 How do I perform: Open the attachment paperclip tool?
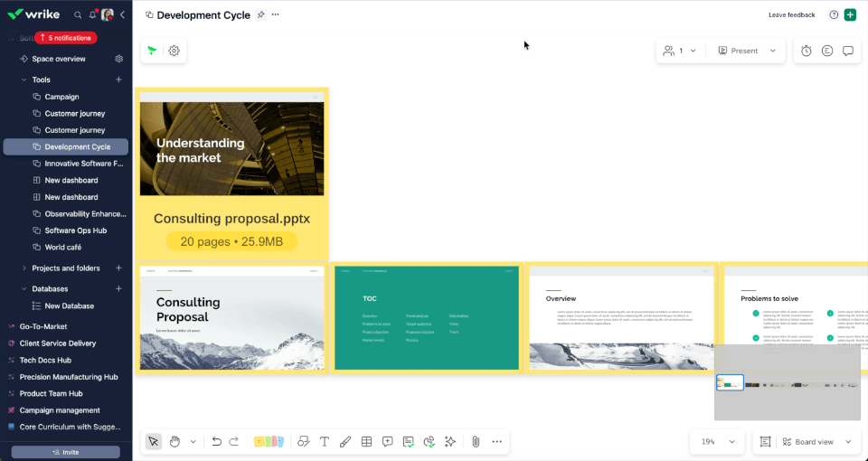[476, 442]
